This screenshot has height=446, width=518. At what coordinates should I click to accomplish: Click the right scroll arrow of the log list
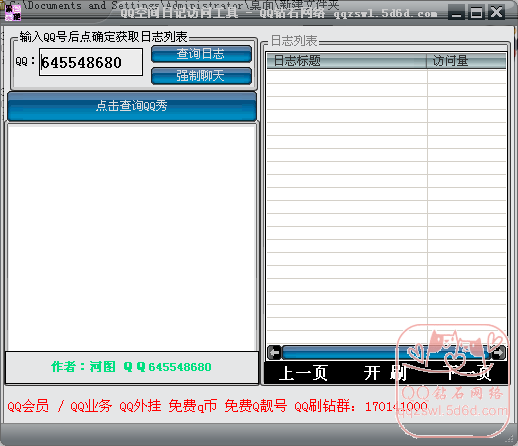499,352
